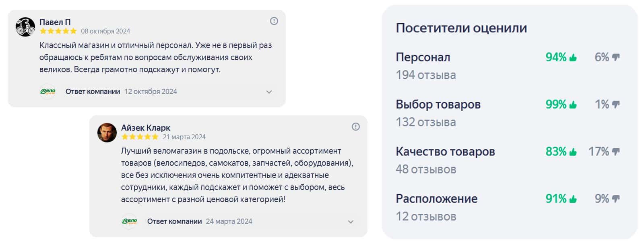Screen dimensions: 644x244
Task: Click the thumbs down icon next to Персонал
Action: coord(616,57)
